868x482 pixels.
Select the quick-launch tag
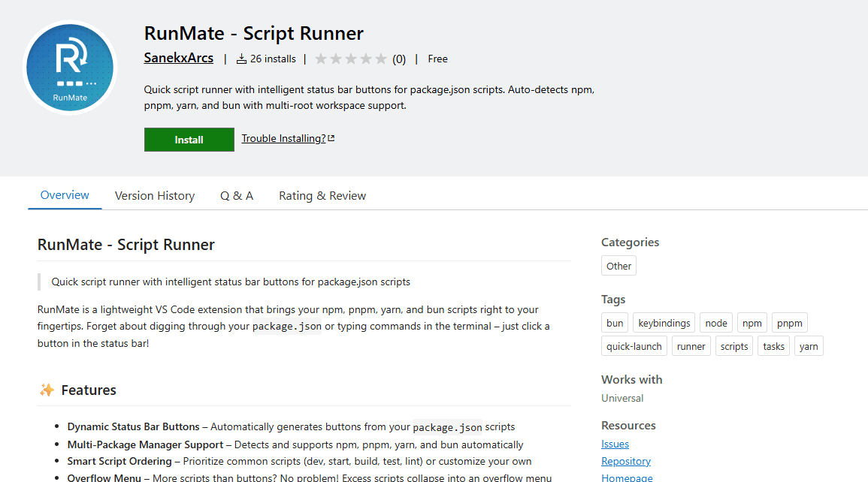point(634,346)
